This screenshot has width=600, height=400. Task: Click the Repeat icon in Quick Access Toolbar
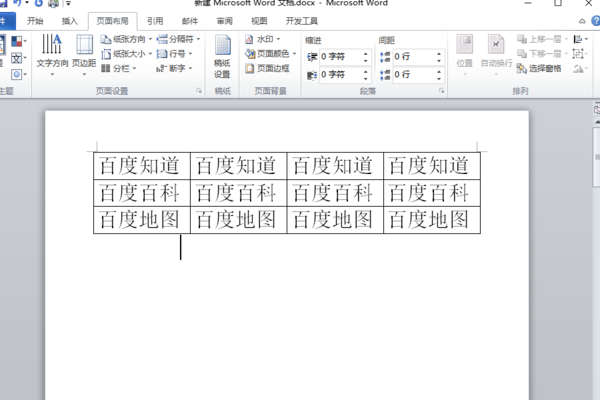pos(39,3)
